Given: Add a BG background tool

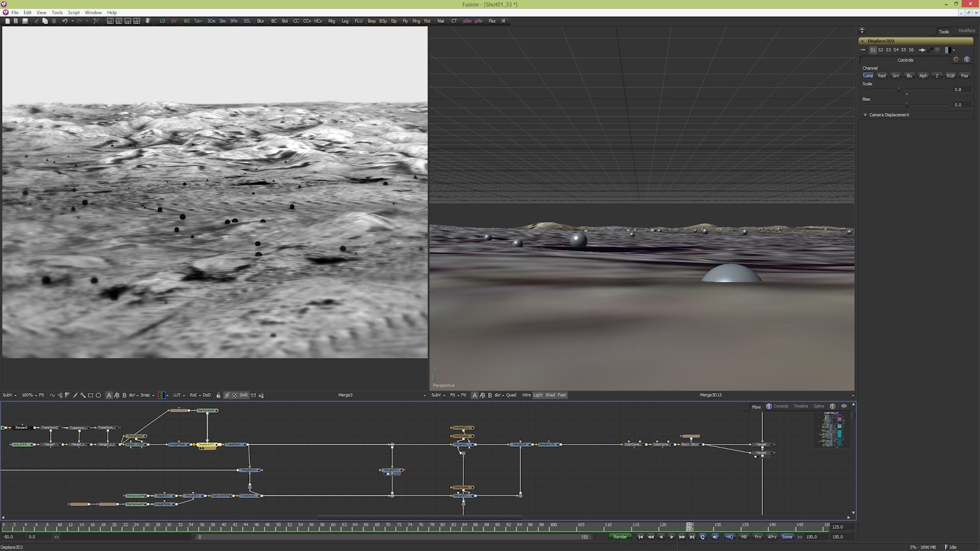Looking at the screenshot, I should [187, 21].
